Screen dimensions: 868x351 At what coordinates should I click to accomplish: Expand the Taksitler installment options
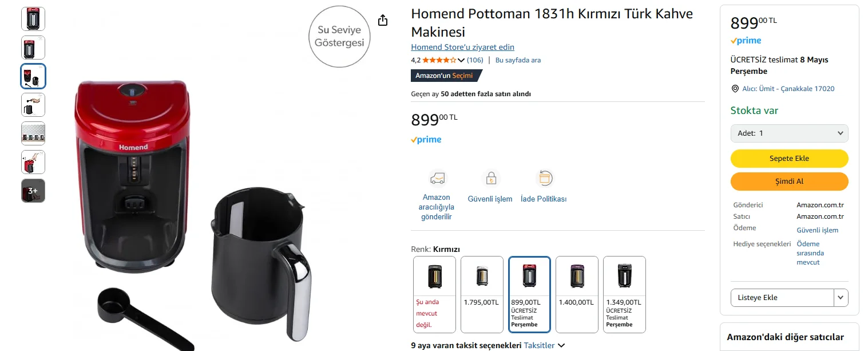[x=544, y=345]
